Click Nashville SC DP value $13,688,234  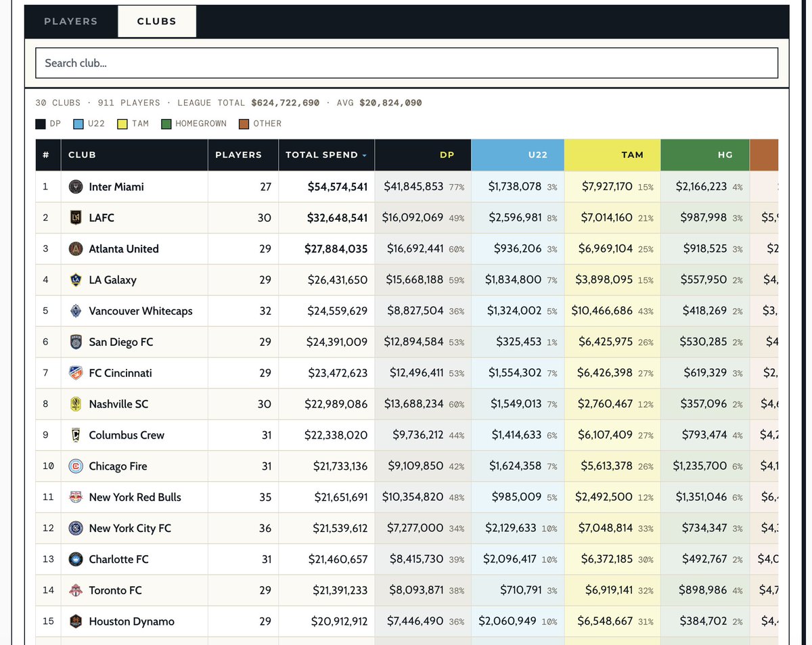point(414,404)
